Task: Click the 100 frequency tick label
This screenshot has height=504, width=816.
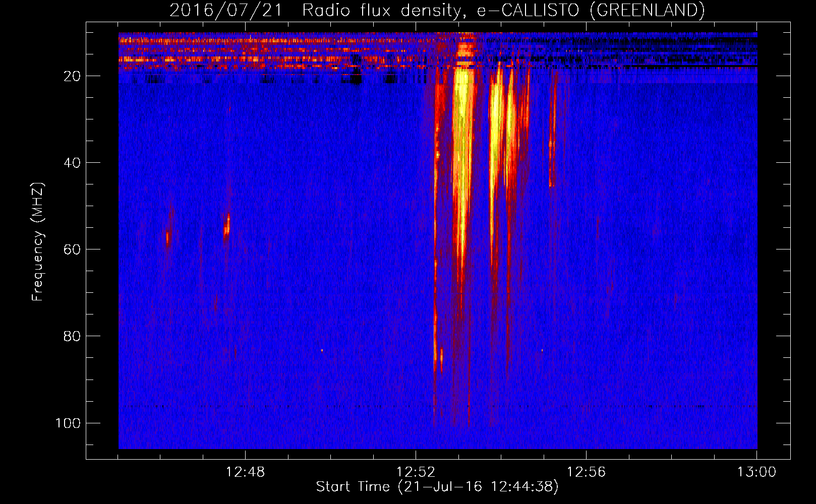Action: coord(68,423)
